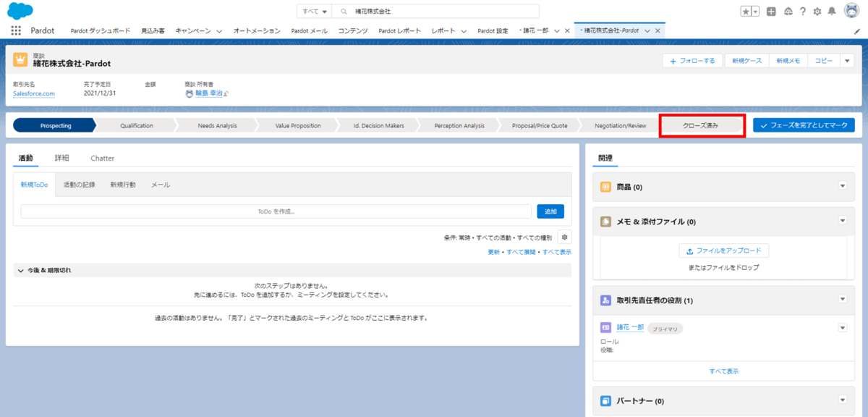Expand the 緒花株式会社-Pardot tab chevron menu

647,31
